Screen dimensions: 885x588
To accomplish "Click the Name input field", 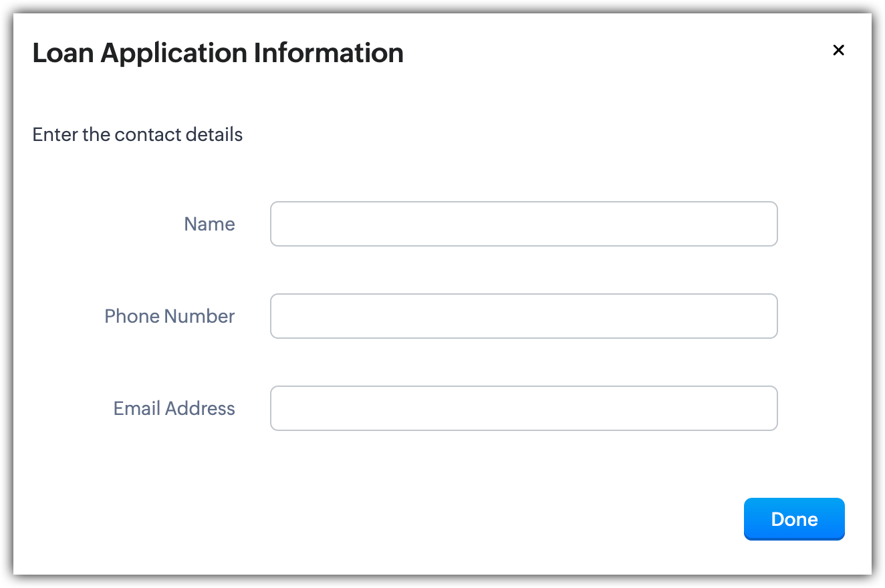I will click(523, 224).
